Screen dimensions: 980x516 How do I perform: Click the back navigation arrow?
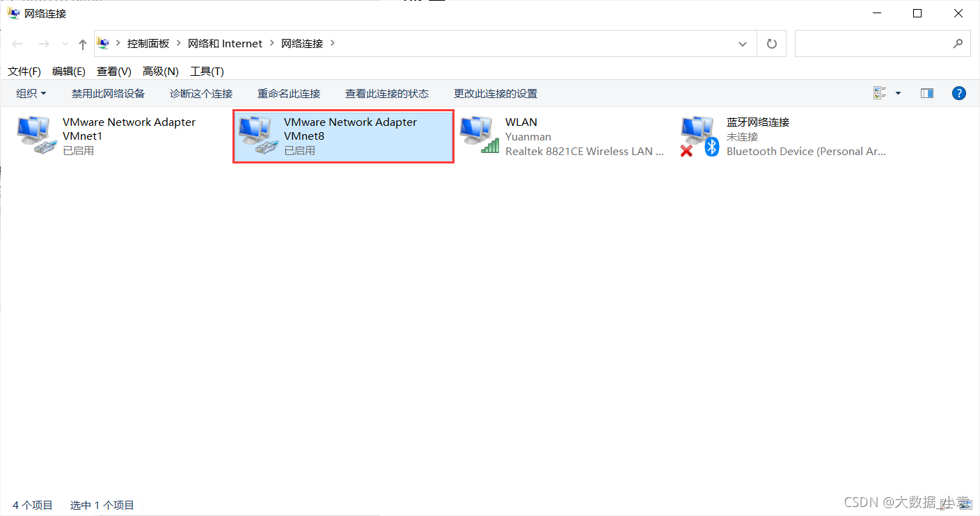tap(17, 44)
